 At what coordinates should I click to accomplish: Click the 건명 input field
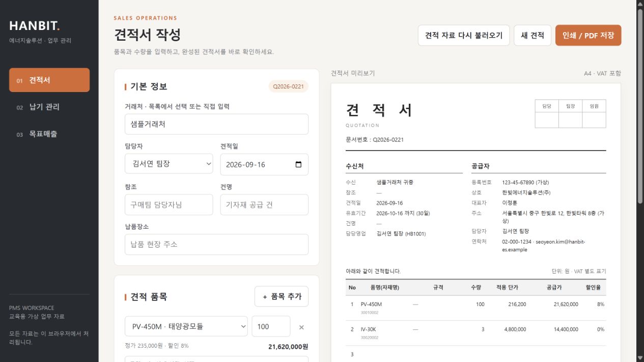264,204
